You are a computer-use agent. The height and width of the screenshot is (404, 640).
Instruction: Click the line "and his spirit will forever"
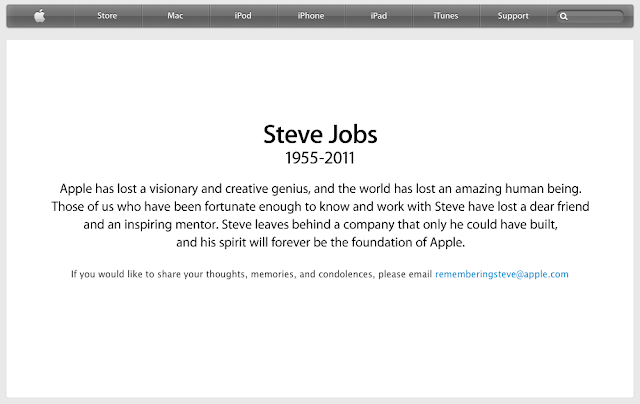coord(320,243)
